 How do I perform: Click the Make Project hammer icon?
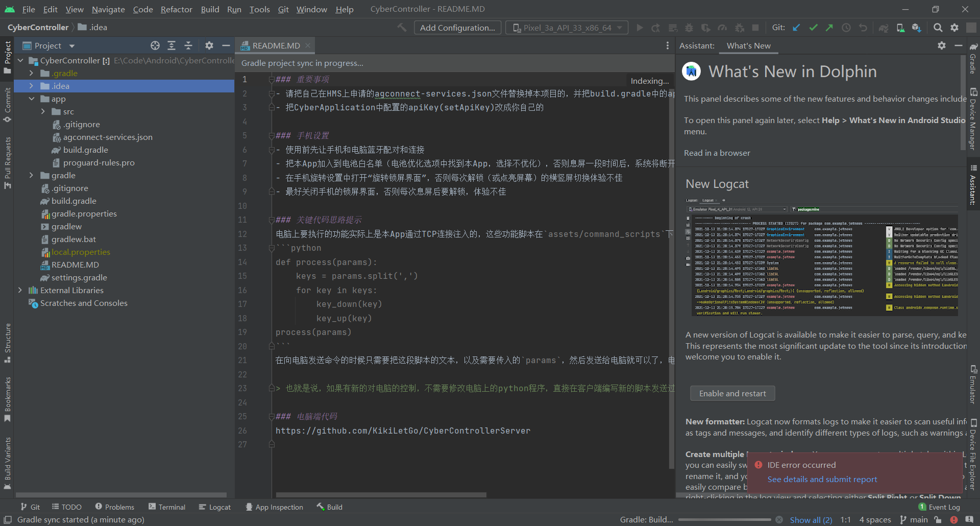tap(402, 28)
